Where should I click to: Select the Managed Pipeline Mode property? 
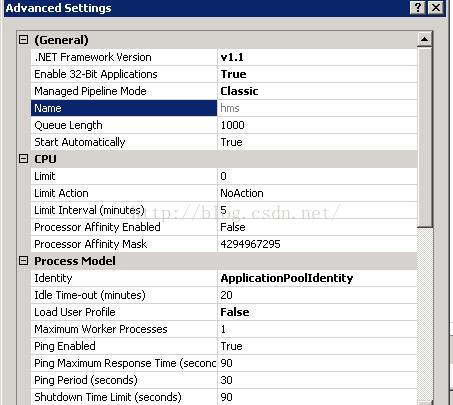(124, 91)
